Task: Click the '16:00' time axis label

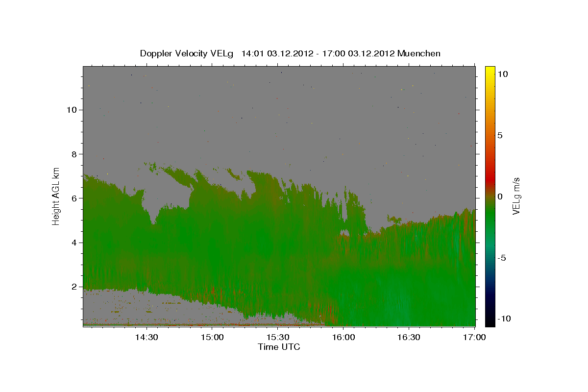Action: click(x=343, y=337)
